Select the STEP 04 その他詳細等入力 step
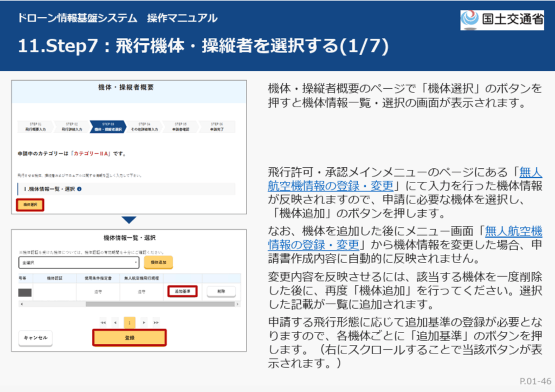 (144, 127)
